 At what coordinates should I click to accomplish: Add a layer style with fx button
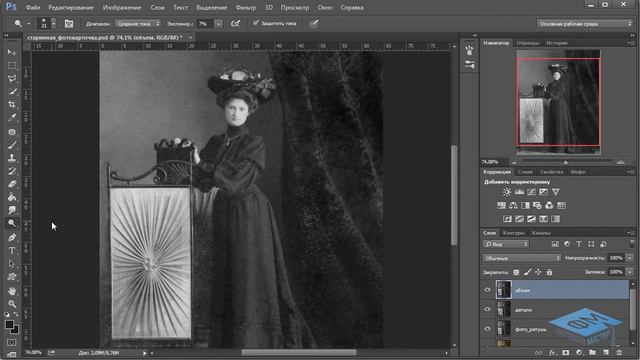(x=552, y=352)
